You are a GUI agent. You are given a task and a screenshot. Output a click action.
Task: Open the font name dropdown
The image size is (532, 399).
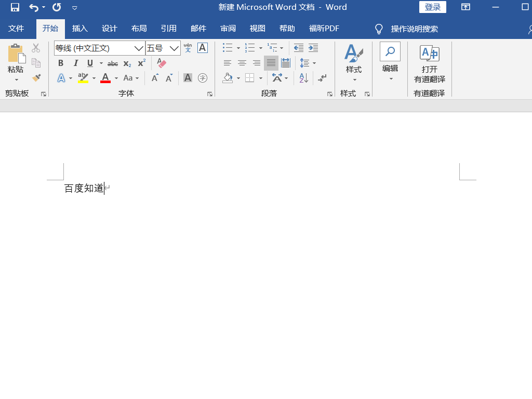[139, 48]
